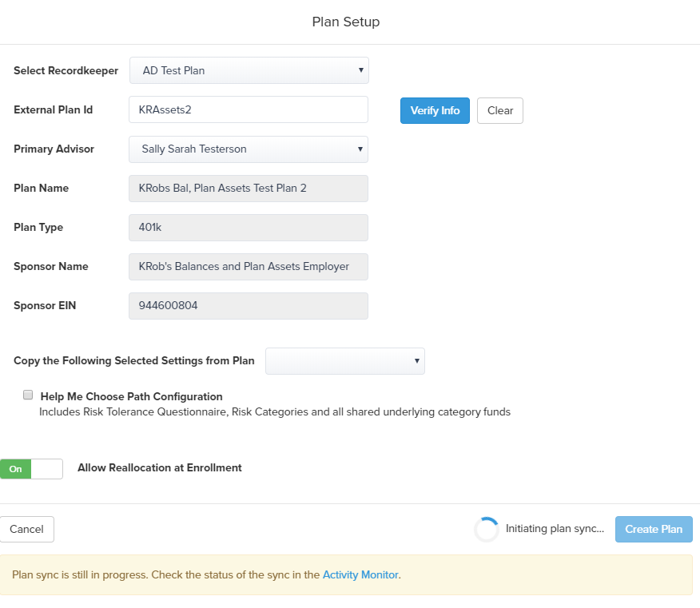Clear the External Plan Id field
This screenshot has width=700, height=608.
(500, 111)
